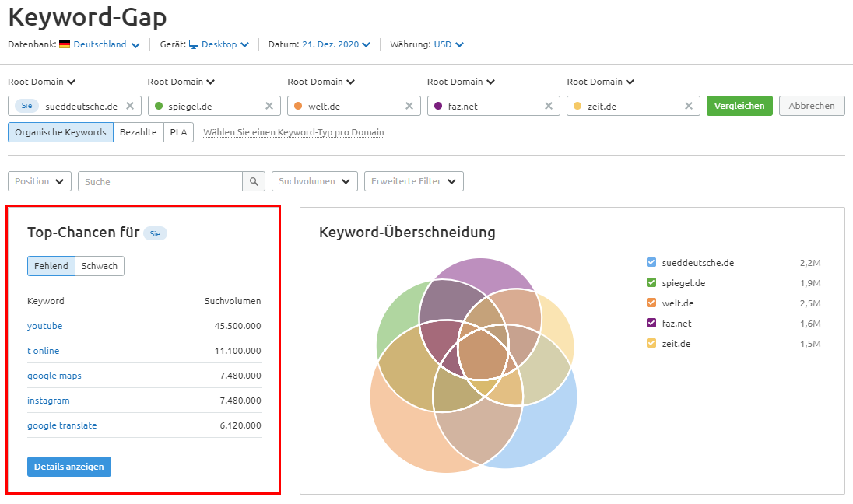Open the Erweiterte Filter dropdown
Viewport: 853px width, 504px height.
tap(414, 181)
